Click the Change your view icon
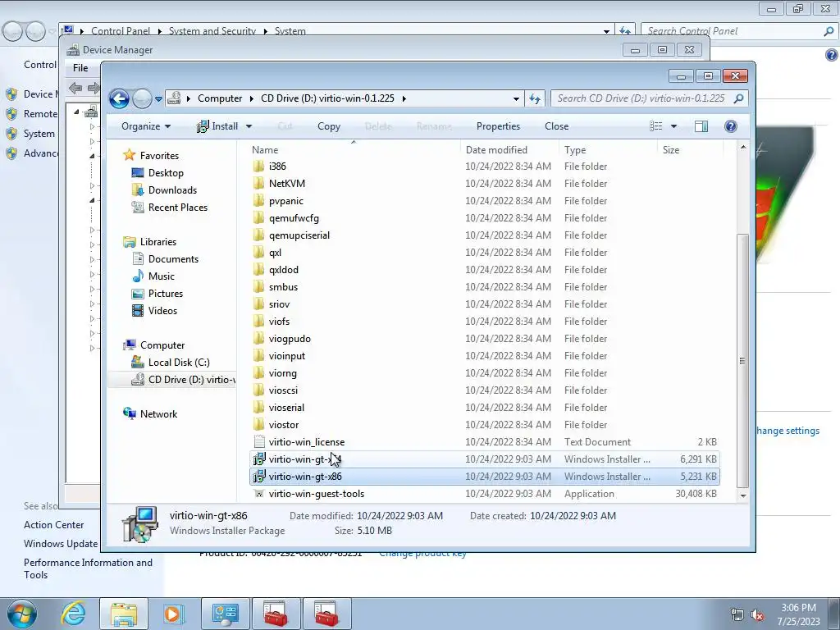This screenshot has width=840, height=630. (655, 126)
